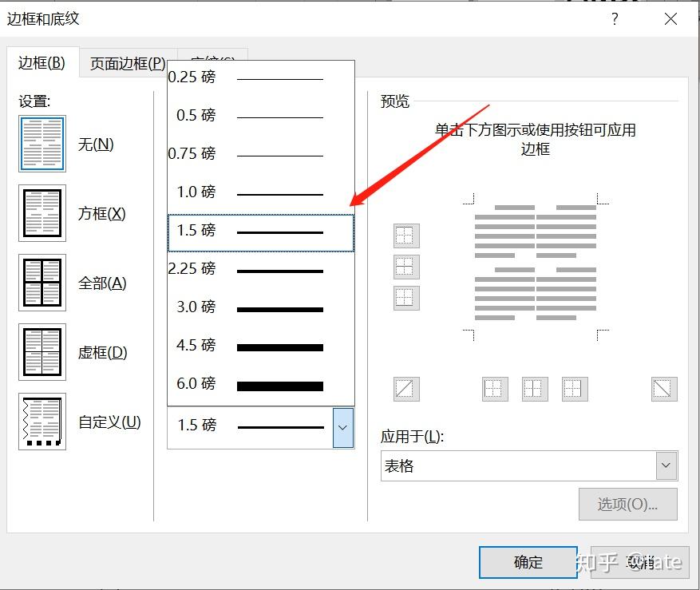Choose the 0.25 磅 line width
This screenshot has height=590, width=700.
click(x=261, y=77)
